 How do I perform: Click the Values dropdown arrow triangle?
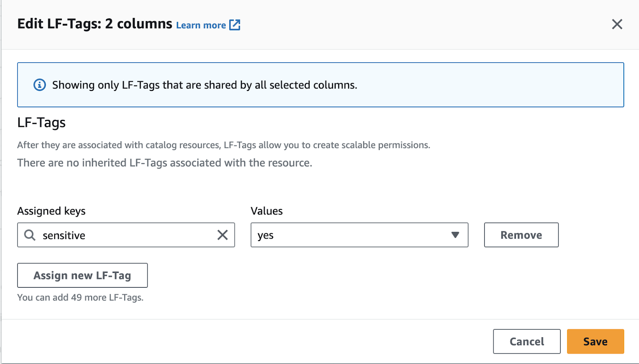pyautogui.click(x=455, y=235)
